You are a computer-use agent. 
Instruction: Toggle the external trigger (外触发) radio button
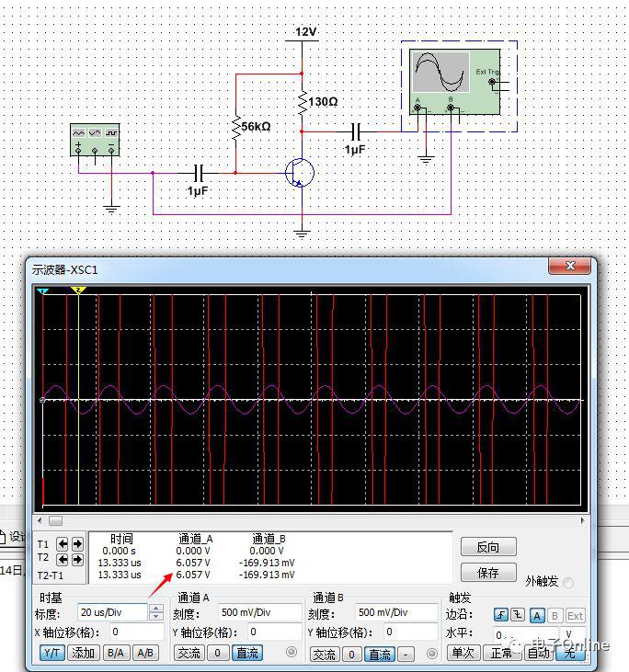coord(567,582)
